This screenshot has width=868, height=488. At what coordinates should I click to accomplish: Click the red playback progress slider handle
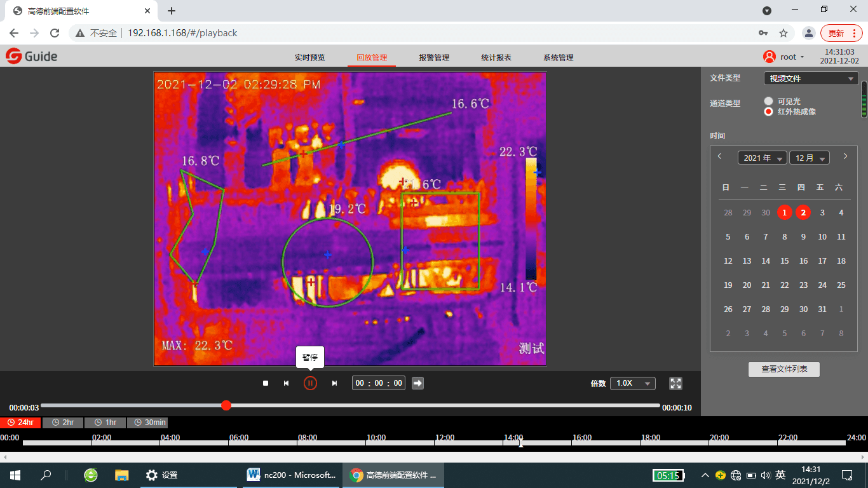click(226, 405)
